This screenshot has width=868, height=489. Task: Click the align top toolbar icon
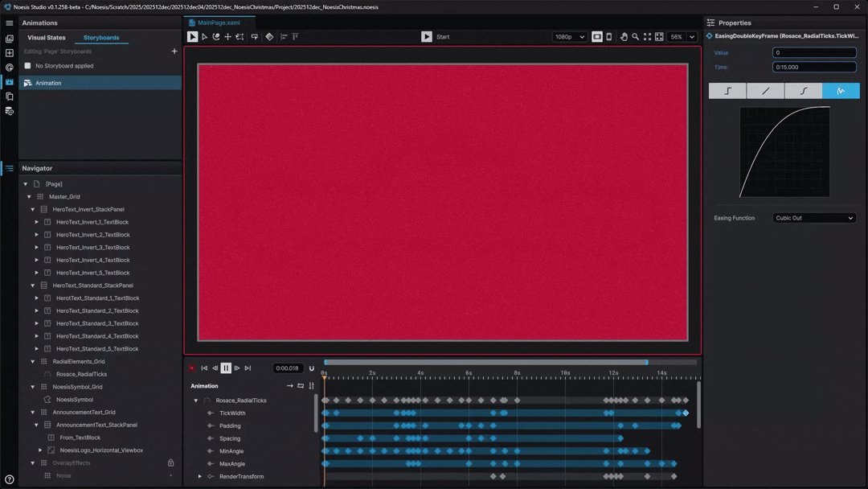pos(296,36)
